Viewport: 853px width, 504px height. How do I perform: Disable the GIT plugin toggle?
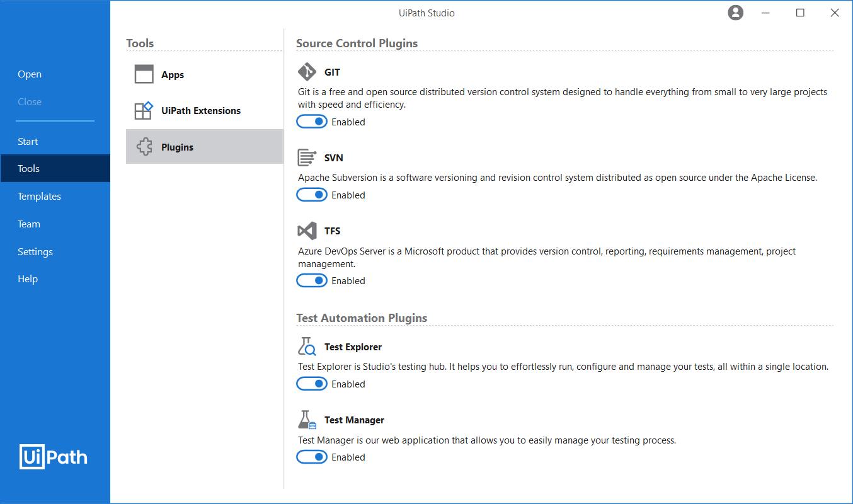click(x=312, y=122)
